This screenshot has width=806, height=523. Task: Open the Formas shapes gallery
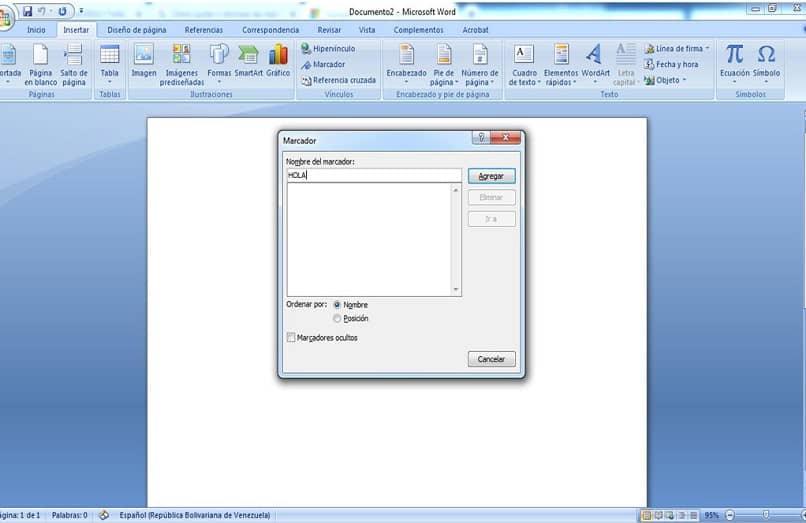(x=219, y=65)
